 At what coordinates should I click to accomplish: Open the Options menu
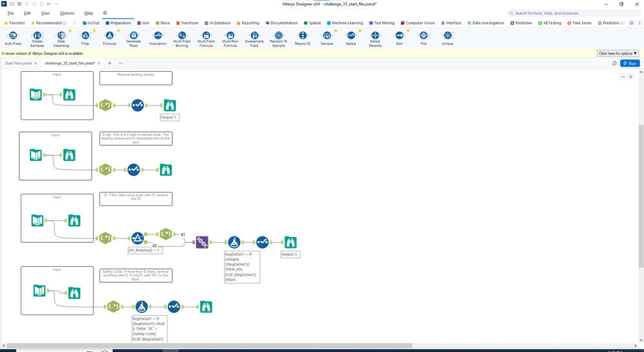tap(67, 13)
